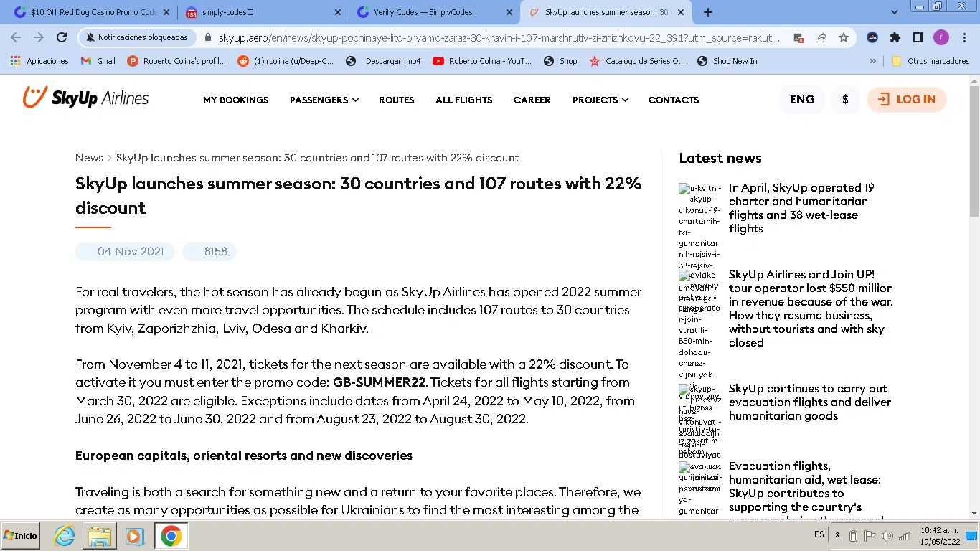This screenshot has width=980, height=551.
Task: Change language with ENG selector
Action: tap(801, 100)
